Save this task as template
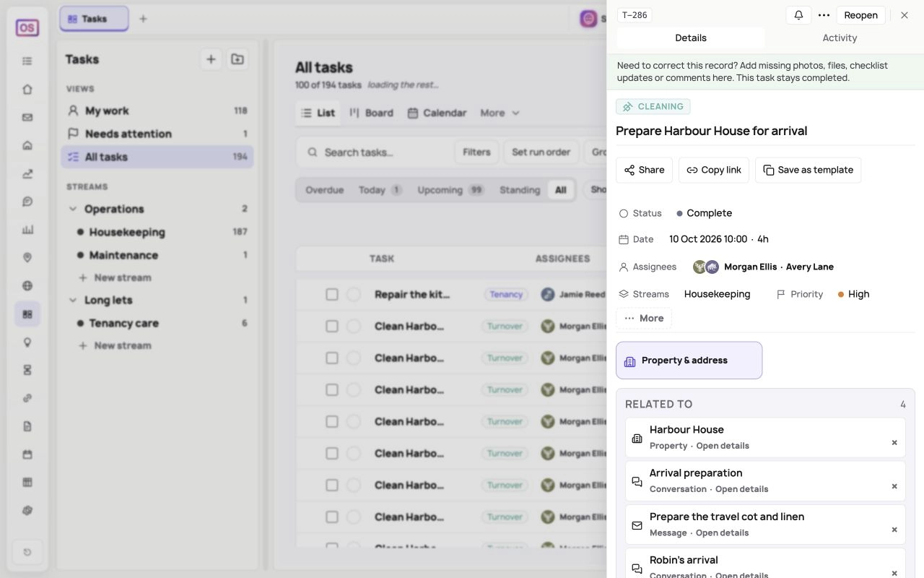This screenshot has width=924, height=578. tap(808, 170)
